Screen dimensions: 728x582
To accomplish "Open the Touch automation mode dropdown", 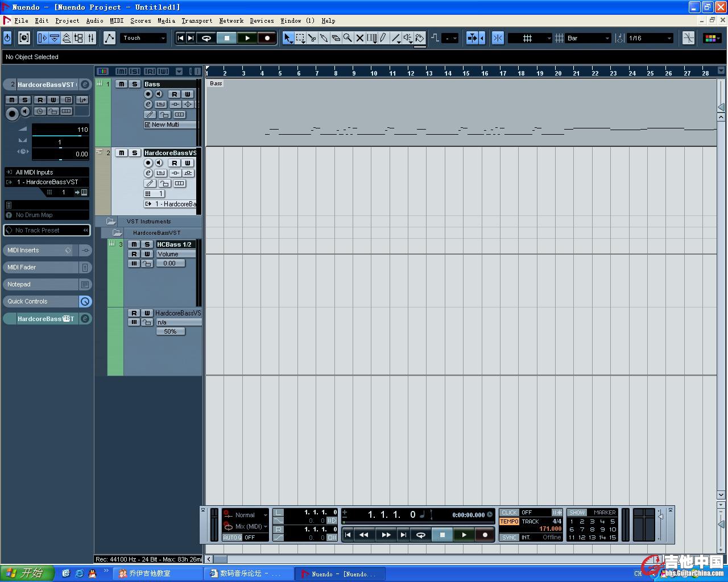I will (x=143, y=38).
